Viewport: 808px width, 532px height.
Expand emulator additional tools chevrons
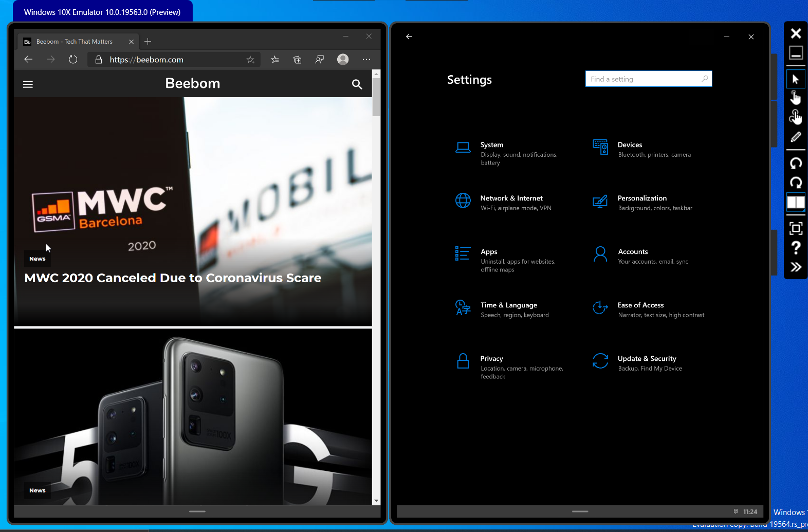(796, 267)
